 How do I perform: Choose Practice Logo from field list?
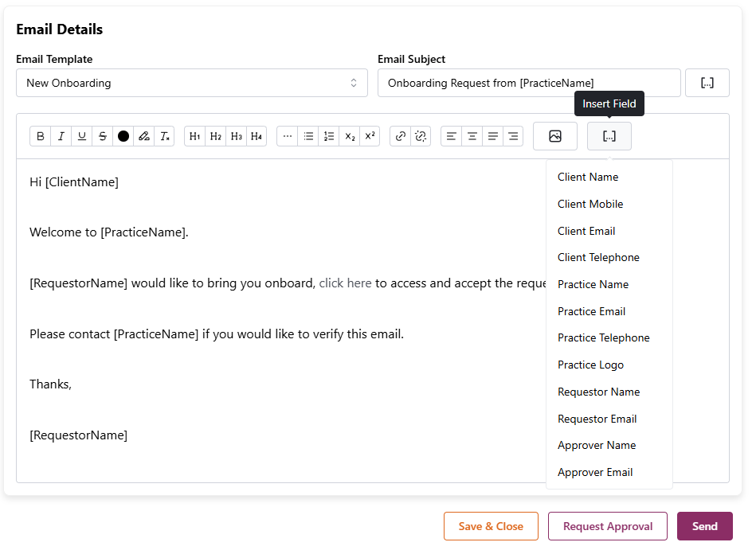[590, 365]
